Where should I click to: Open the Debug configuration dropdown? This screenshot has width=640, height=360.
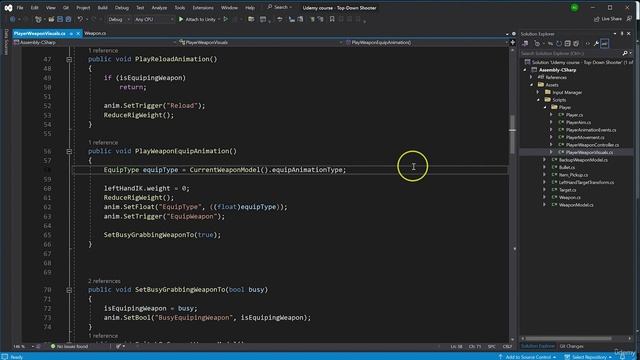pyautogui.click(x=119, y=19)
